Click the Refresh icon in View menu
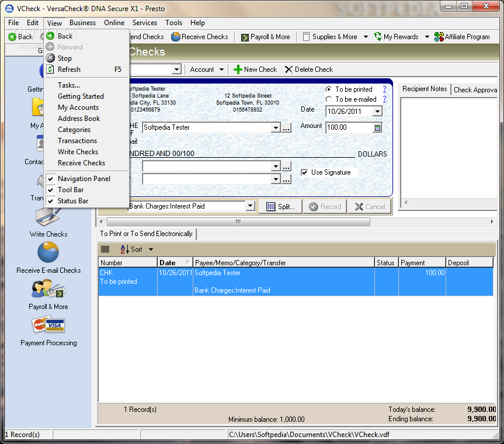The width and height of the screenshot is (504, 444). click(50, 69)
